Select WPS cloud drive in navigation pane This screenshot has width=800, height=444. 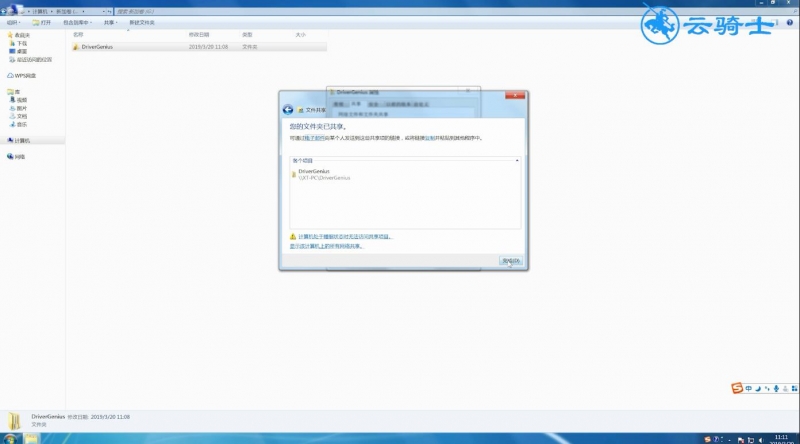tap(21, 76)
